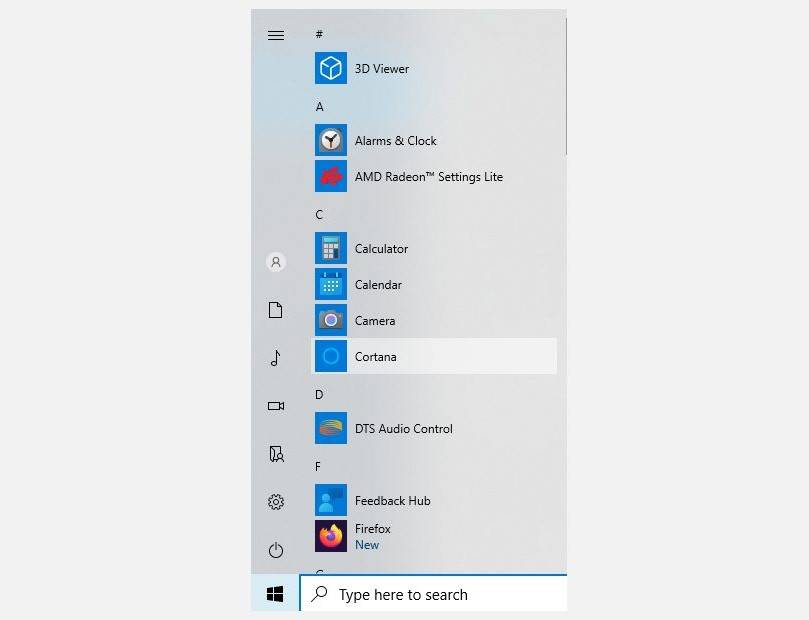Launch the Alarms & Clock app

[x=396, y=140]
